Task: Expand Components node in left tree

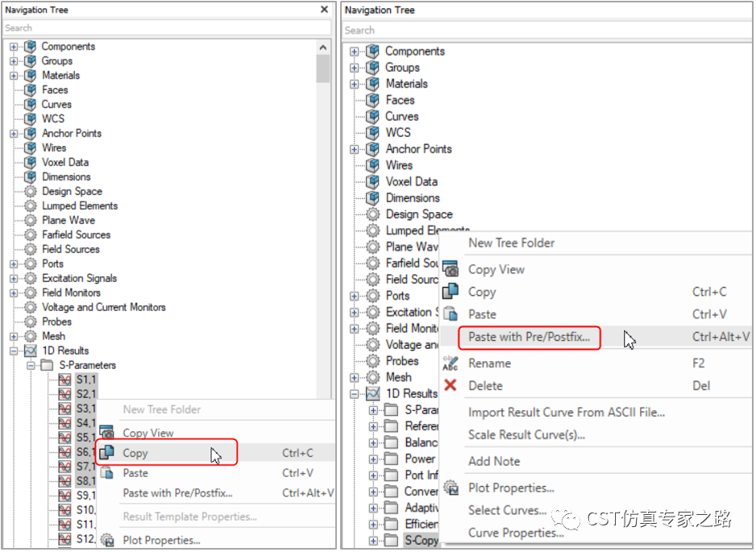Action: tap(14, 47)
